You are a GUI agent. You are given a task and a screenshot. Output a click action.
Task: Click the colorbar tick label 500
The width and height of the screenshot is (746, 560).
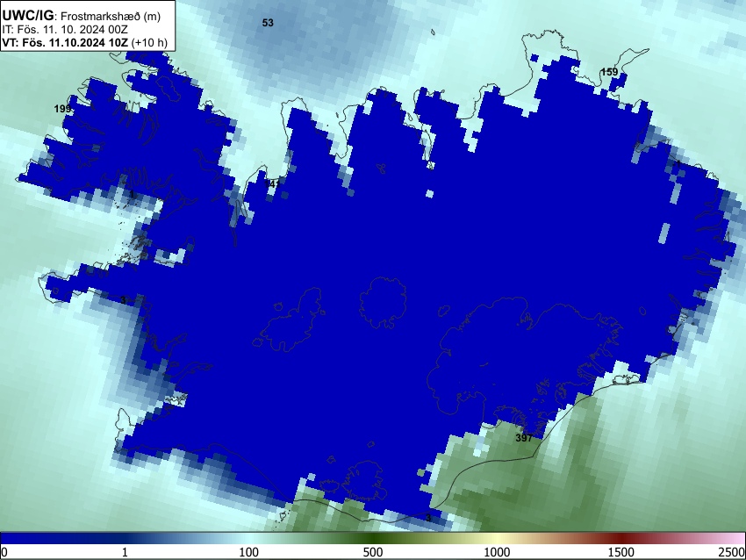pos(372,552)
